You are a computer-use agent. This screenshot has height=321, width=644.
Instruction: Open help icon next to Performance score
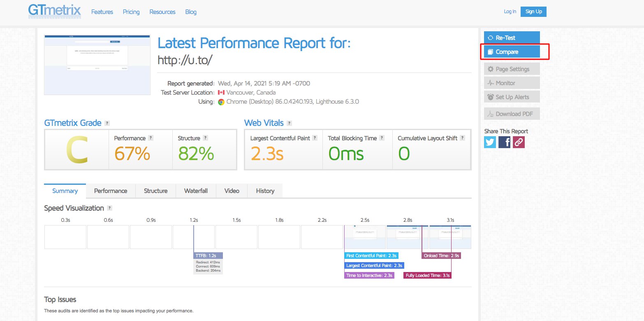click(151, 138)
